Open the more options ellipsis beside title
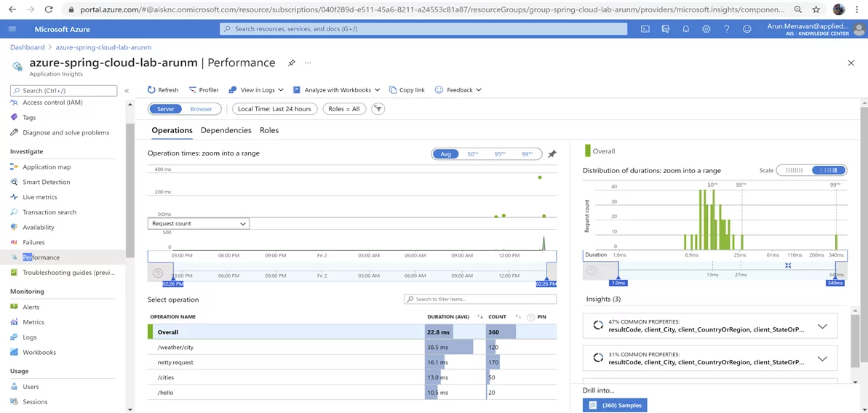The image size is (868, 413). (x=308, y=63)
